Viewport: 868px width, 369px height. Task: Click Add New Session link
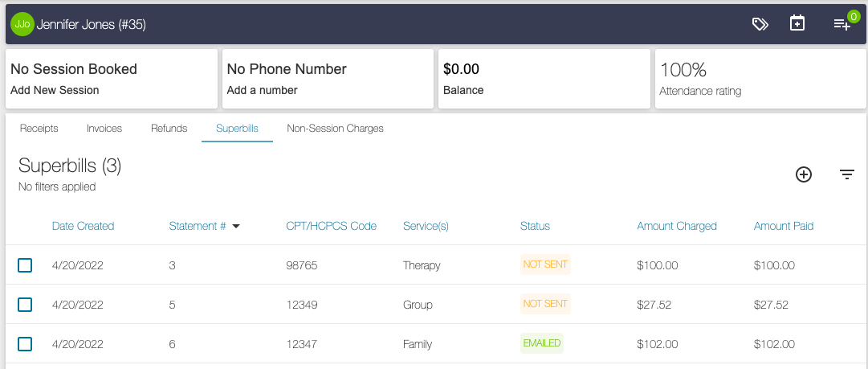tap(55, 90)
